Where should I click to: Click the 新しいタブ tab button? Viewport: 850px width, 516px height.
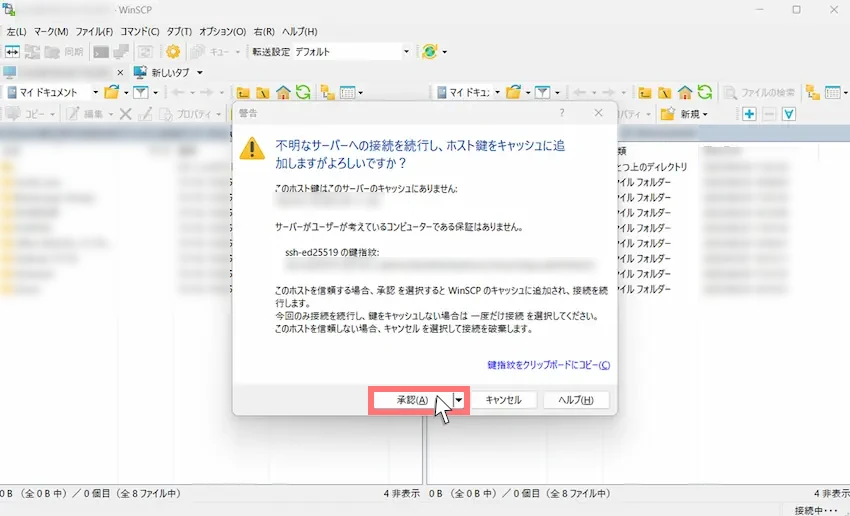pos(162,72)
